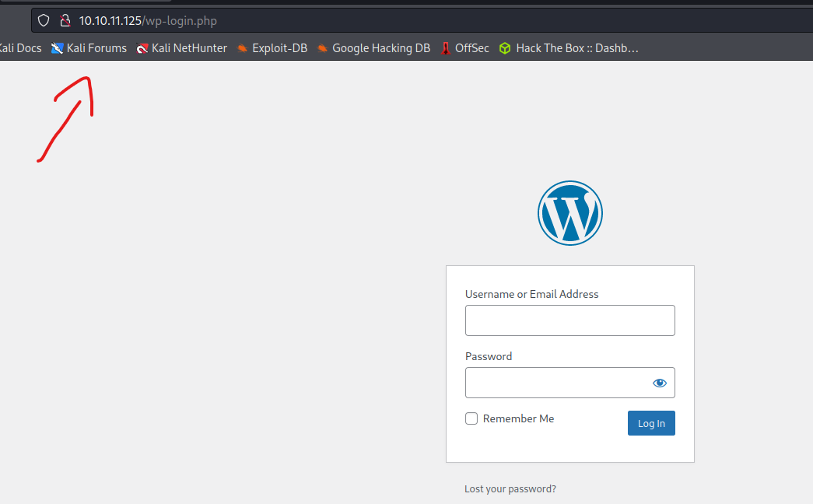
Task: Open the Kali Docs bookmark
Action: click(20, 48)
